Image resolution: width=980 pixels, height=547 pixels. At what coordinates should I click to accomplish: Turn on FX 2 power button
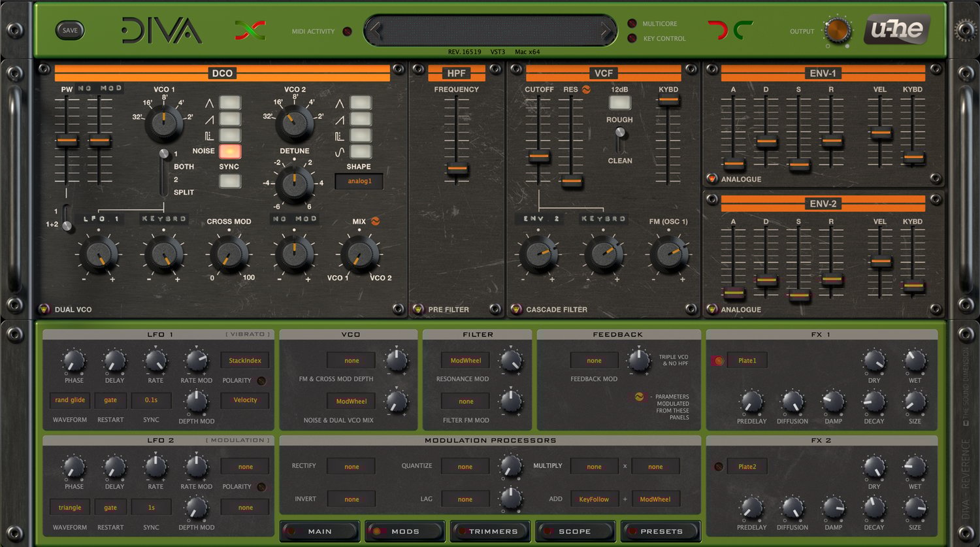point(719,467)
